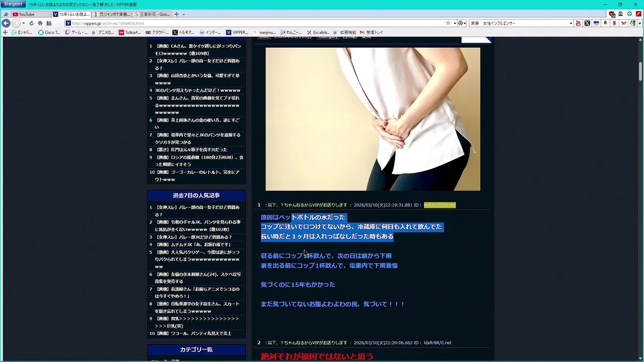Open ranking article JKのパンツ見えちゃったんだけど
The height and width of the screenshot is (362, 644).
point(197,90)
